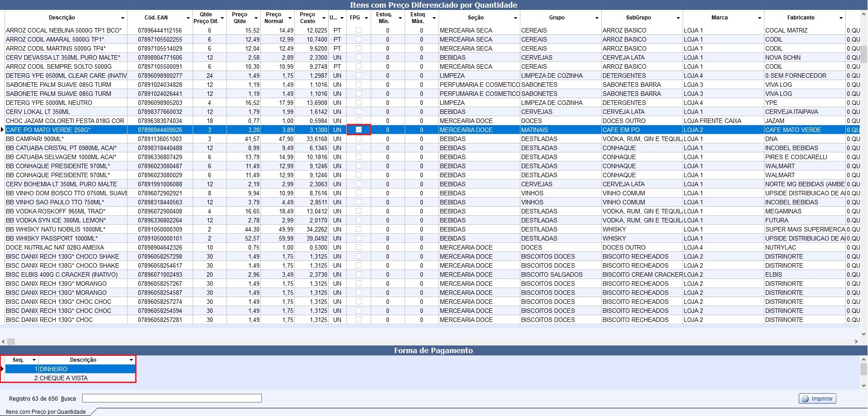The width and height of the screenshot is (868, 416).
Task: Select the DINHEIRO payment row
Action: [70, 369]
